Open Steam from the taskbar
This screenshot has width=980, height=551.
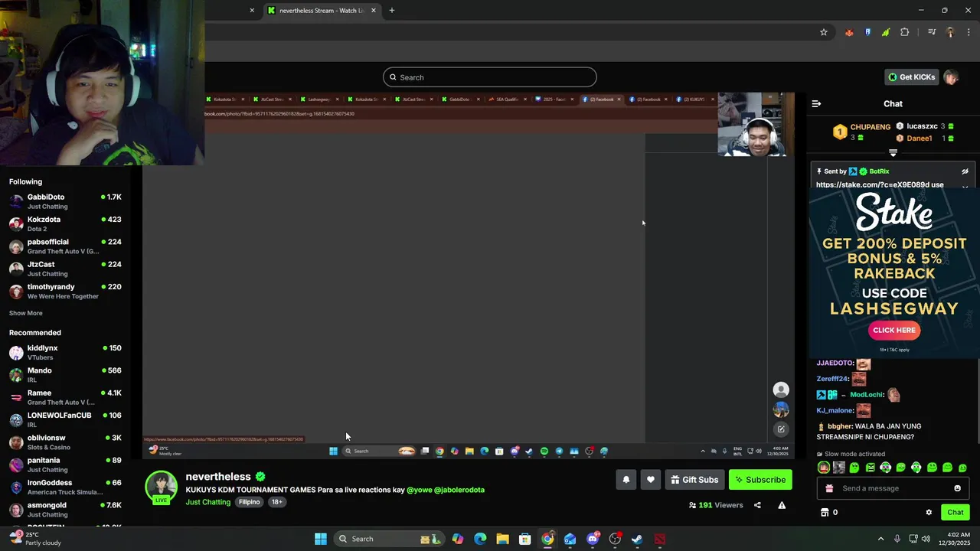point(637,539)
